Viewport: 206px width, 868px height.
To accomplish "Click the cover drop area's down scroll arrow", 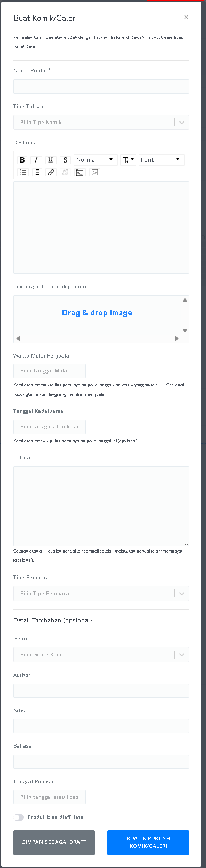I will [185, 331].
